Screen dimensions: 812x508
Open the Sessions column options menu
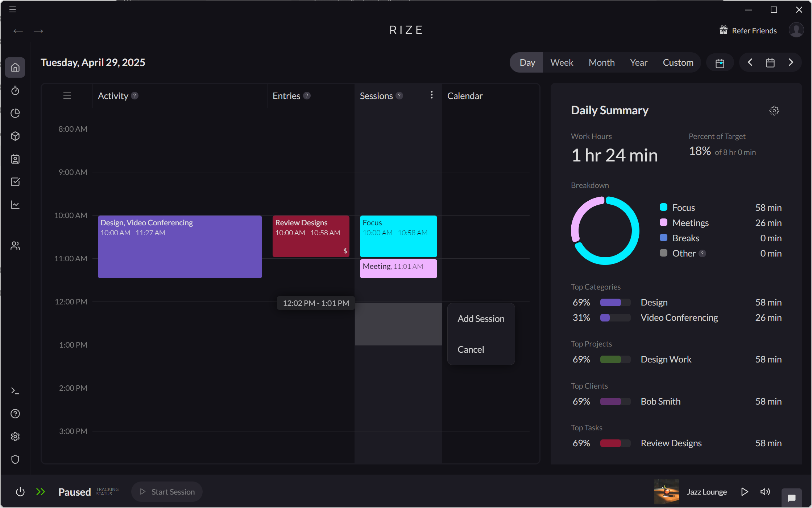[431, 95]
